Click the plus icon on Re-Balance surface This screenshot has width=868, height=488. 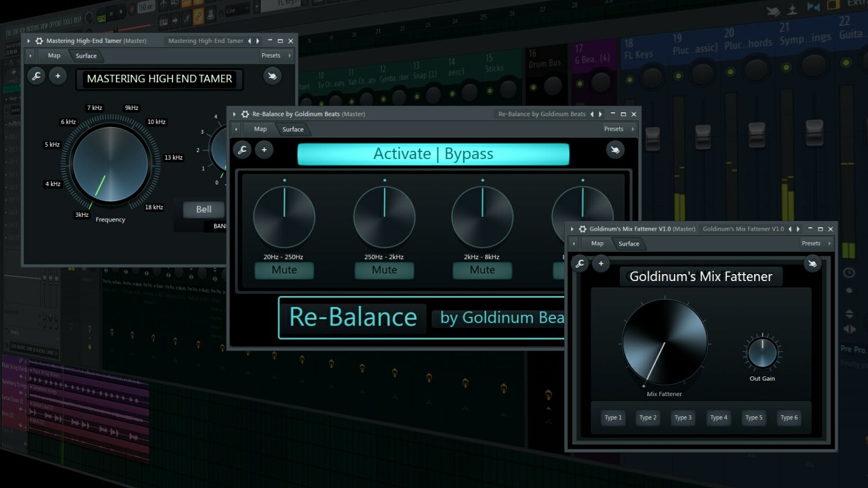tap(264, 149)
